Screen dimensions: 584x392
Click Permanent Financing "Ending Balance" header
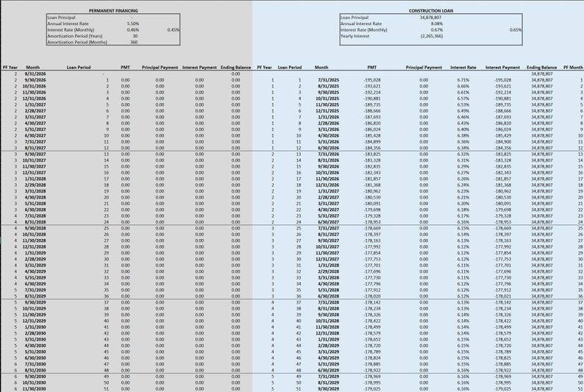pyautogui.click(x=236, y=68)
